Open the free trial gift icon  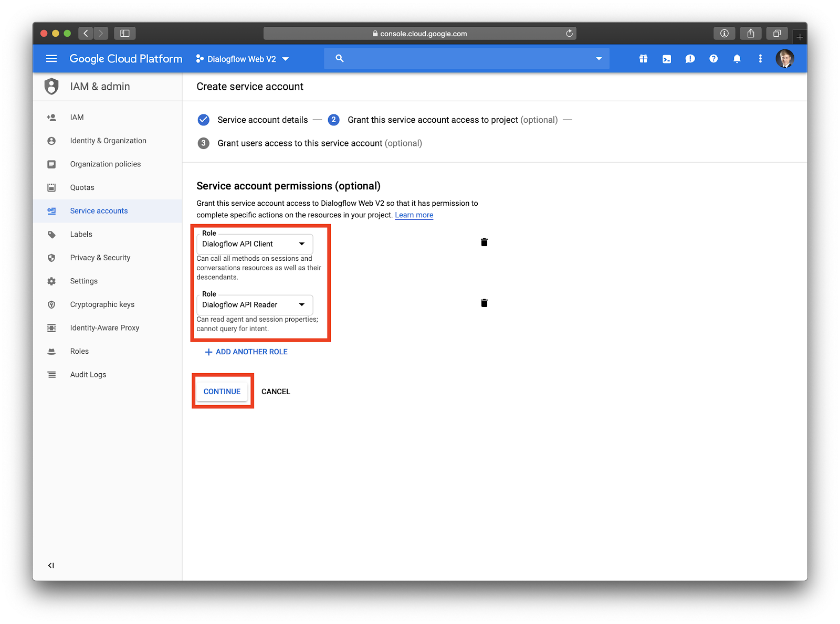(643, 59)
